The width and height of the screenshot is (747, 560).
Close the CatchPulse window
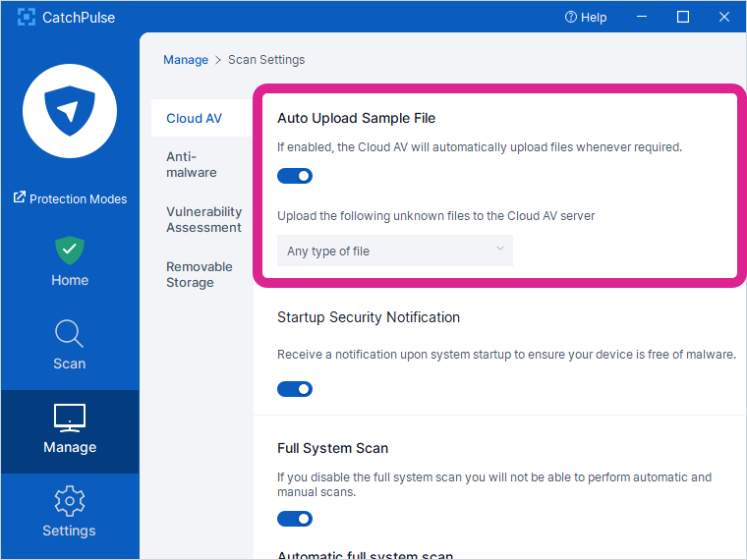click(724, 17)
